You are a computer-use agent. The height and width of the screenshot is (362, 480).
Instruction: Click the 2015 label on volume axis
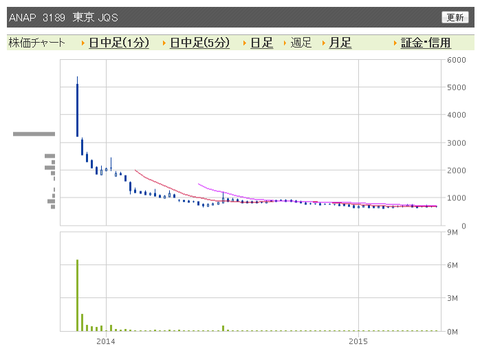pos(358,341)
